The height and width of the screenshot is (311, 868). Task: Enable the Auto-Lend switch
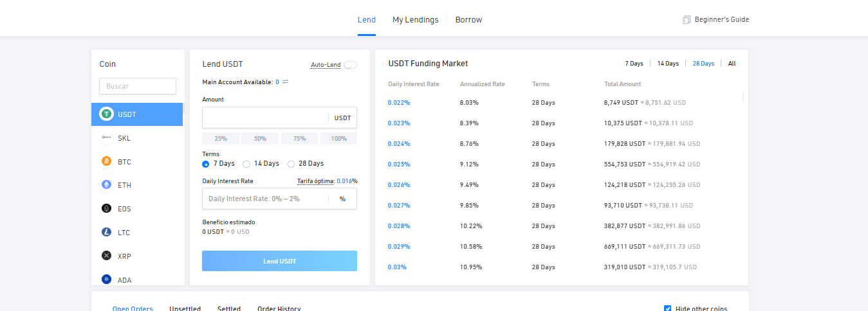pyautogui.click(x=350, y=65)
